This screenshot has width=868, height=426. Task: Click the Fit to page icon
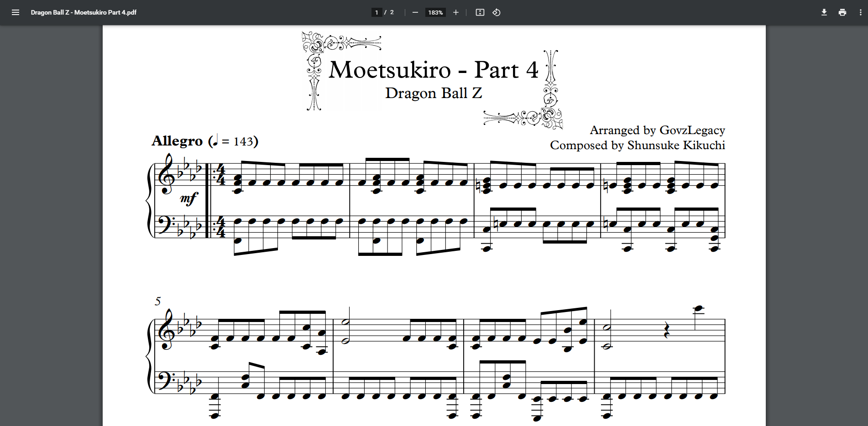click(480, 12)
